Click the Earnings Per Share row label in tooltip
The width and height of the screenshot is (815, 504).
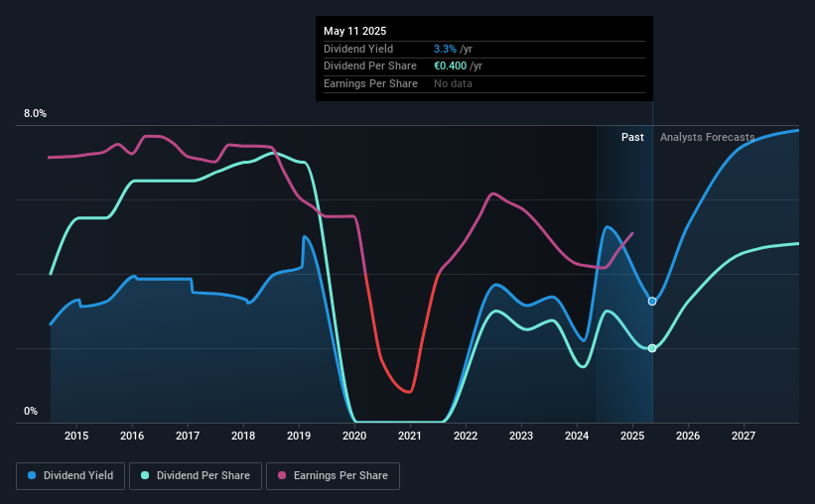370,83
